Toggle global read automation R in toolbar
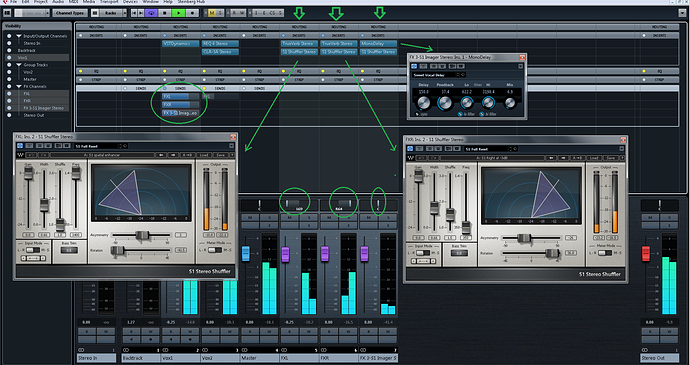 [235, 13]
